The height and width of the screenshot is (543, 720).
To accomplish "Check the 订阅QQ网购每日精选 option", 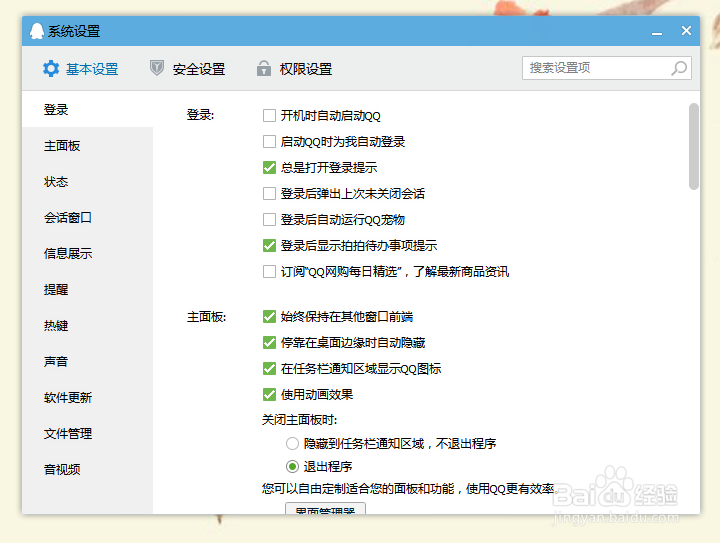I will tap(270, 272).
